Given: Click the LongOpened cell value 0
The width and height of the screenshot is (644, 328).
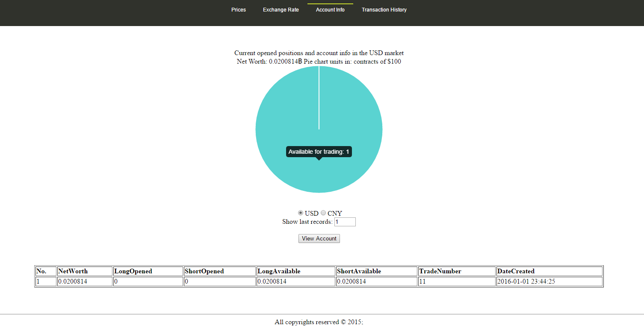Looking at the screenshot, I should 148,281.
